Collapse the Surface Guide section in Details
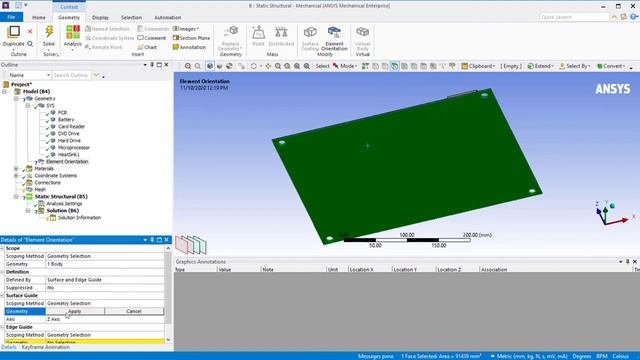 tap(2, 296)
